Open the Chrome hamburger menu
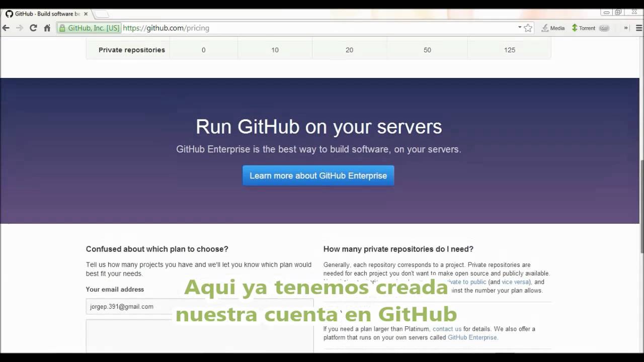 [639, 28]
